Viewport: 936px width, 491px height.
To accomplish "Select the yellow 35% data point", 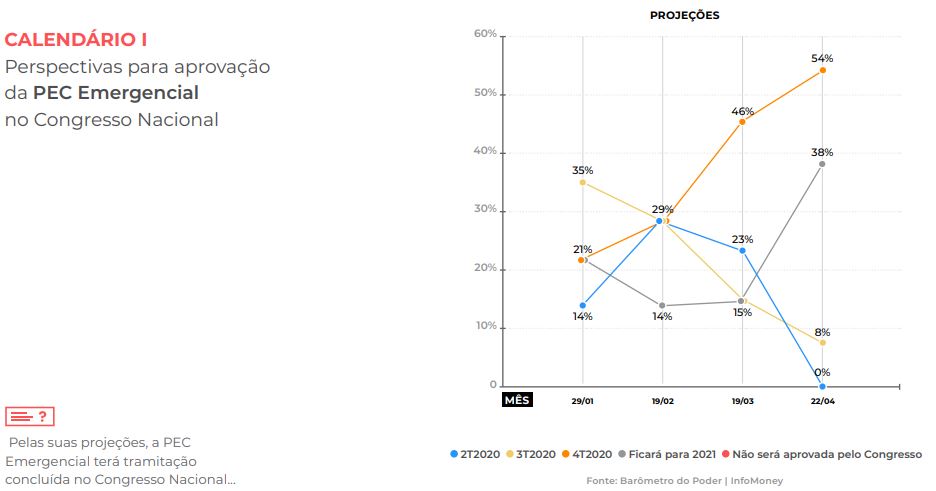I will click(582, 182).
